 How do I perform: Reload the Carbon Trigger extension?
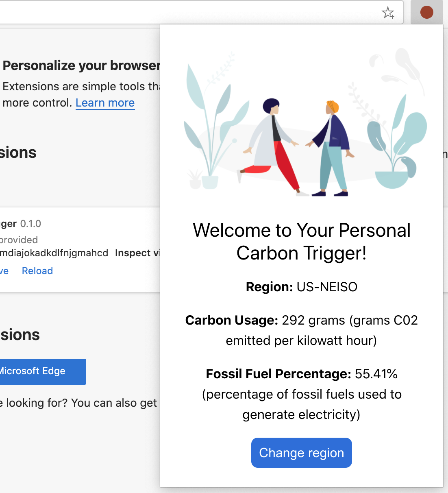click(37, 270)
